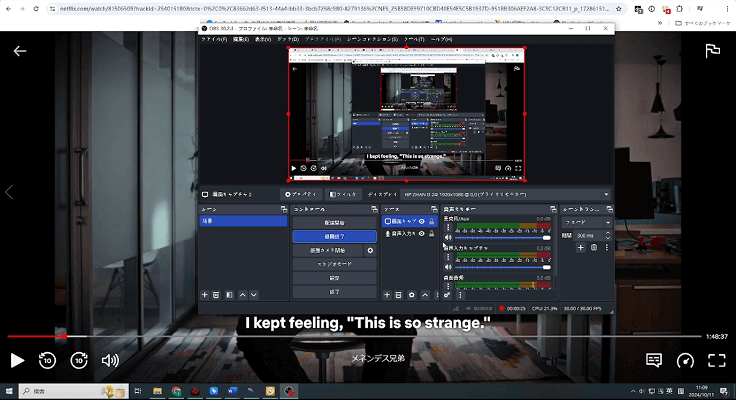Viewport: 736px width, 400px height.
Task: Add a new source in OBS Sources panel
Action: [x=387, y=295]
